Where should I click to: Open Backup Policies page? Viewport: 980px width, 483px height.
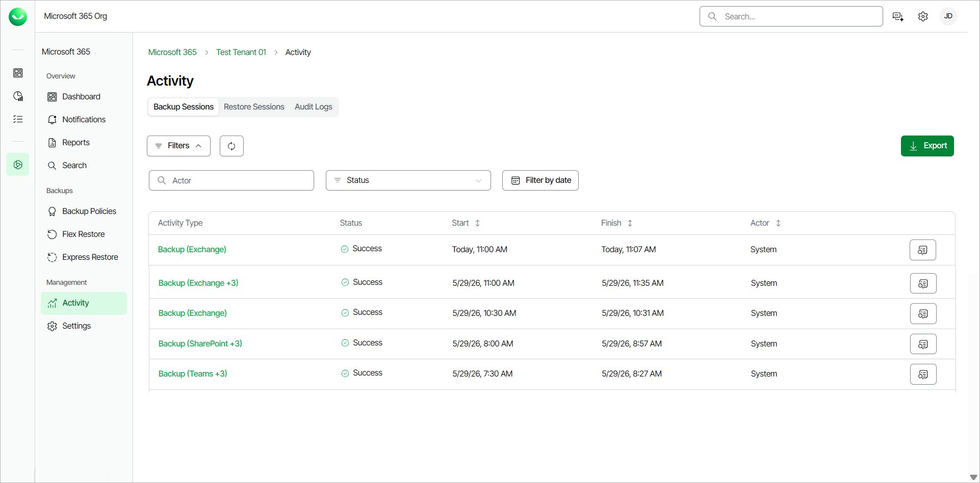pos(84,211)
